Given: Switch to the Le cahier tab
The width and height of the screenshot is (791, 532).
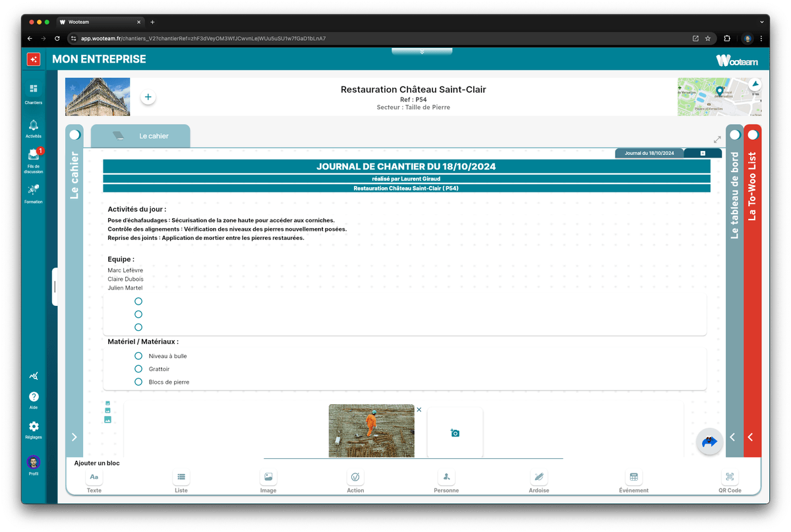Looking at the screenshot, I should (140, 136).
